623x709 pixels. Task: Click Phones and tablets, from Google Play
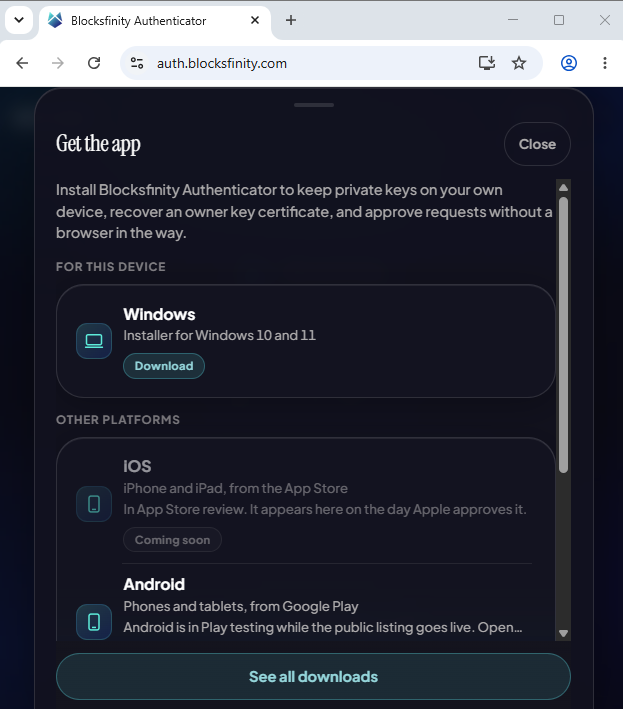[x=241, y=606]
